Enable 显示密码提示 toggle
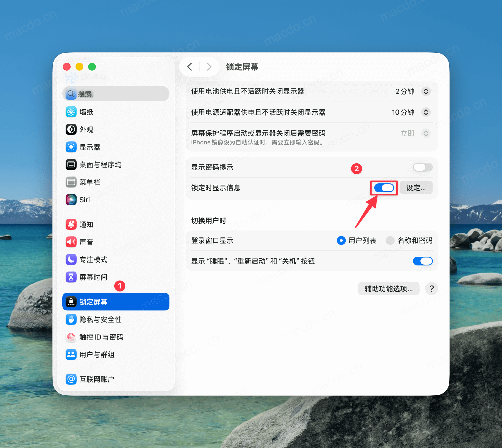 422,167
